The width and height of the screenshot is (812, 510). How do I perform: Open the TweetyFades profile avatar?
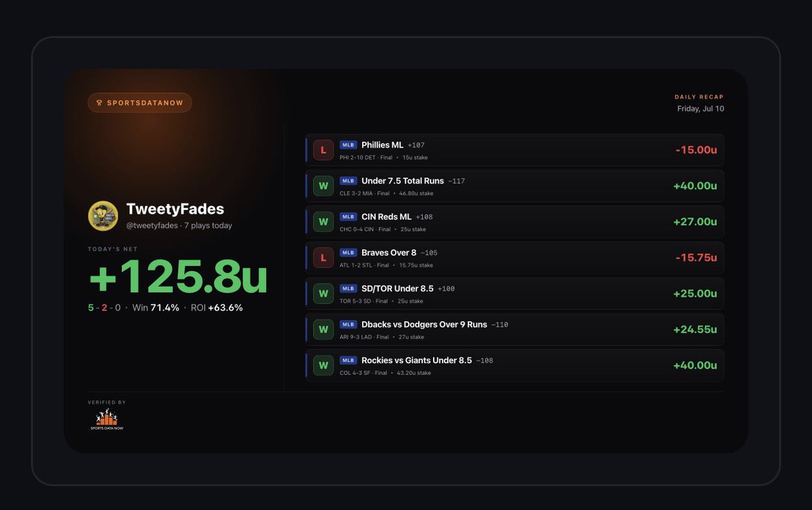tap(104, 216)
